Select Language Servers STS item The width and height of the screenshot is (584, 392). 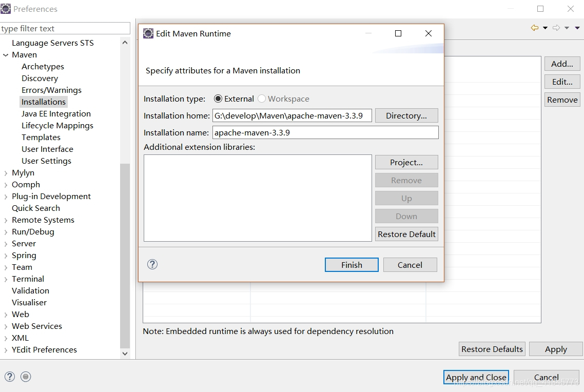[x=53, y=43]
